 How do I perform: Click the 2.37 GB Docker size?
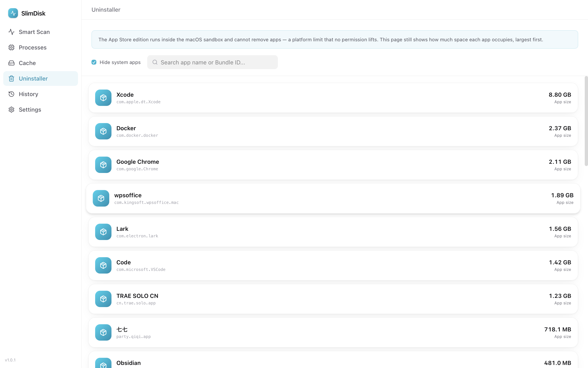point(560,128)
